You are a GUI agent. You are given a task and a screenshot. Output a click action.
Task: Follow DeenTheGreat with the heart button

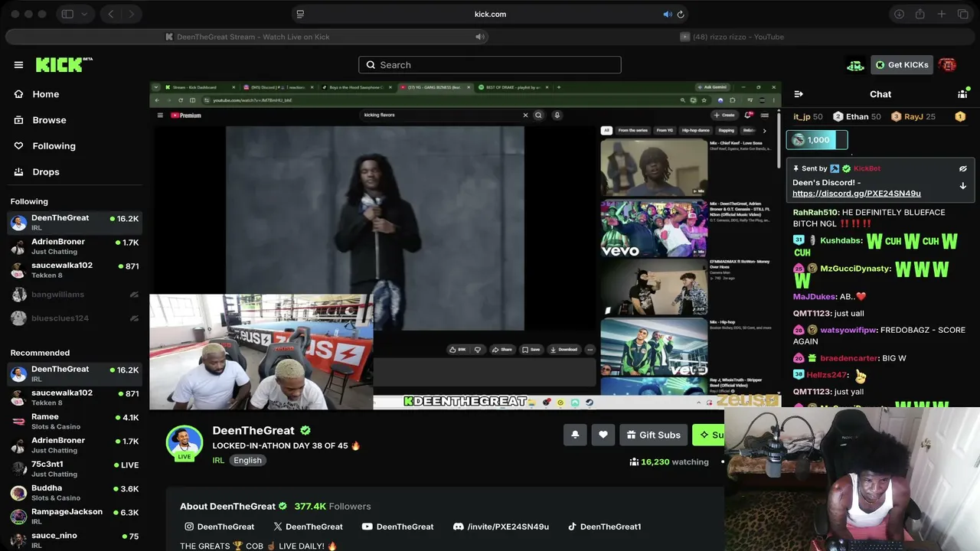tap(603, 435)
